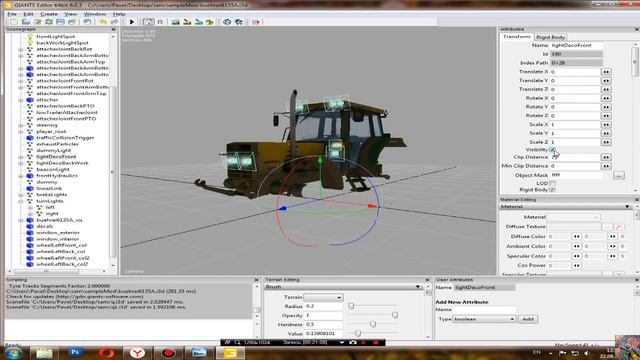Select the decals shape node
This screenshot has width=640, height=360.
point(44,226)
